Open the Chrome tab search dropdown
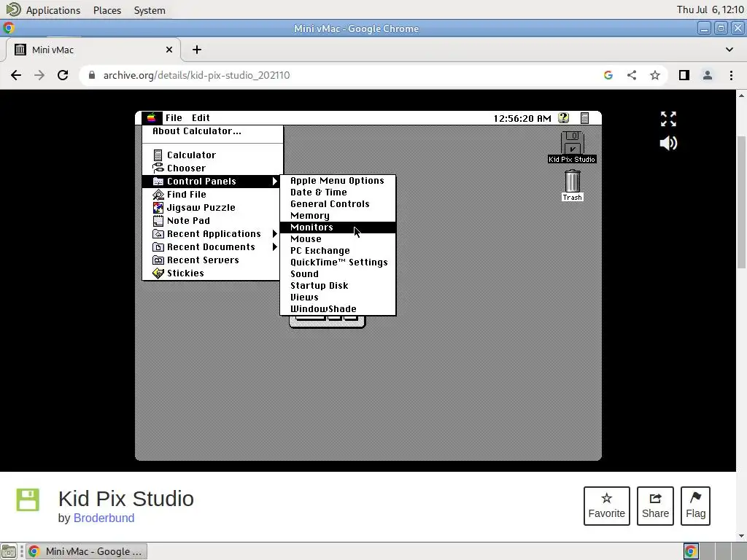This screenshot has width=747, height=560. click(x=729, y=50)
